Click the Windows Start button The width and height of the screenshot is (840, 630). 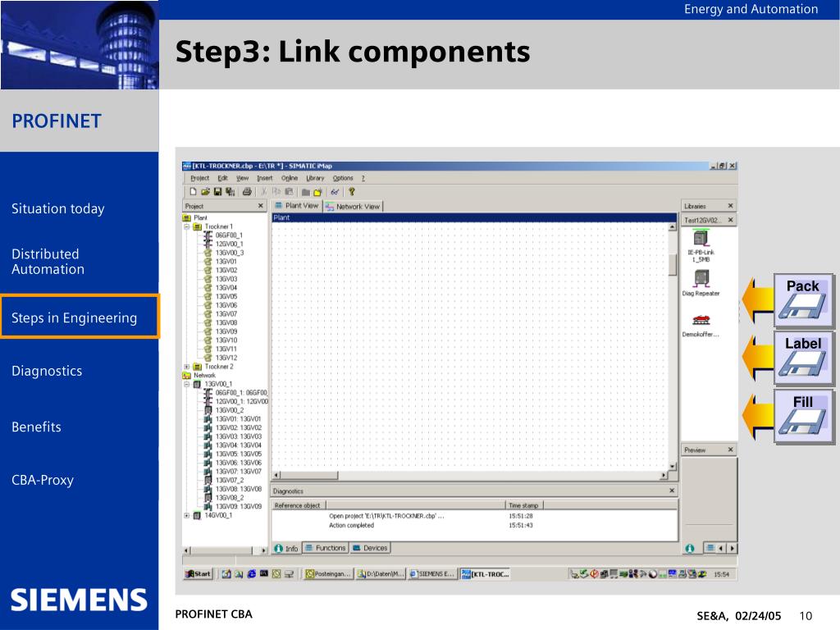click(x=198, y=573)
